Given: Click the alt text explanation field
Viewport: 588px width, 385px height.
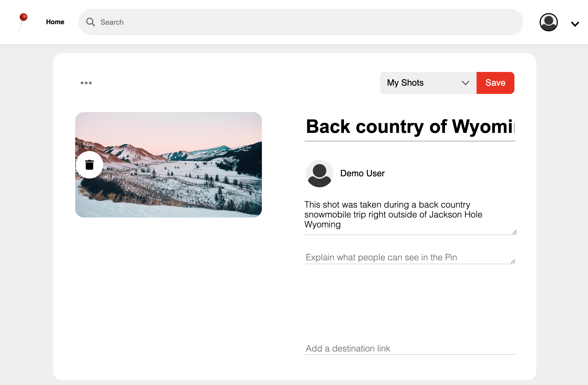Looking at the screenshot, I should tap(406, 257).
